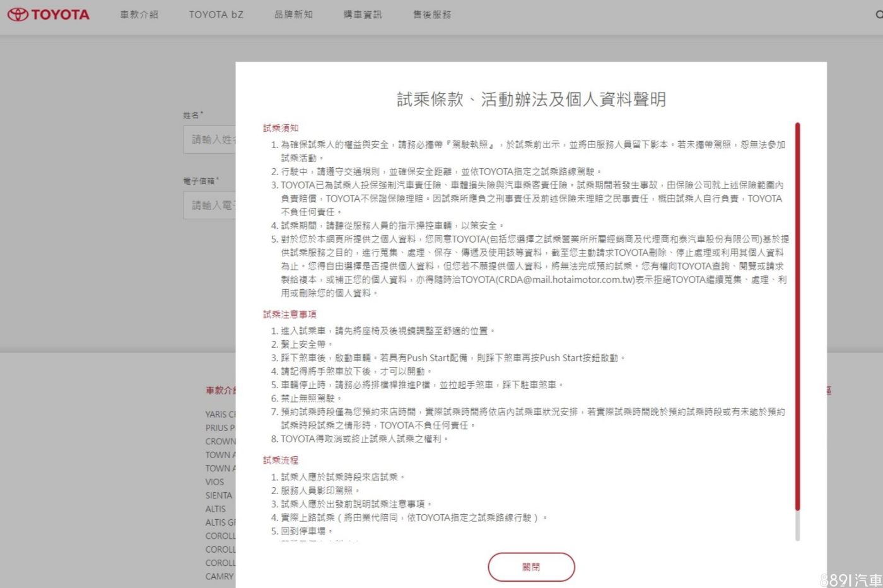The width and height of the screenshot is (883, 588).
Task: Click the CROWN footer link
Action: (220, 441)
